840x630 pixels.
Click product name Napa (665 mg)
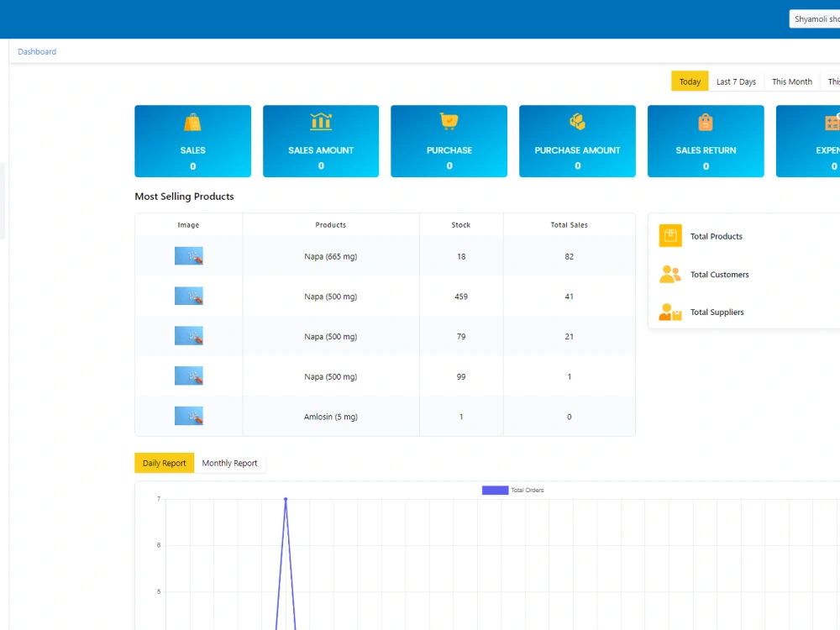pyautogui.click(x=330, y=256)
